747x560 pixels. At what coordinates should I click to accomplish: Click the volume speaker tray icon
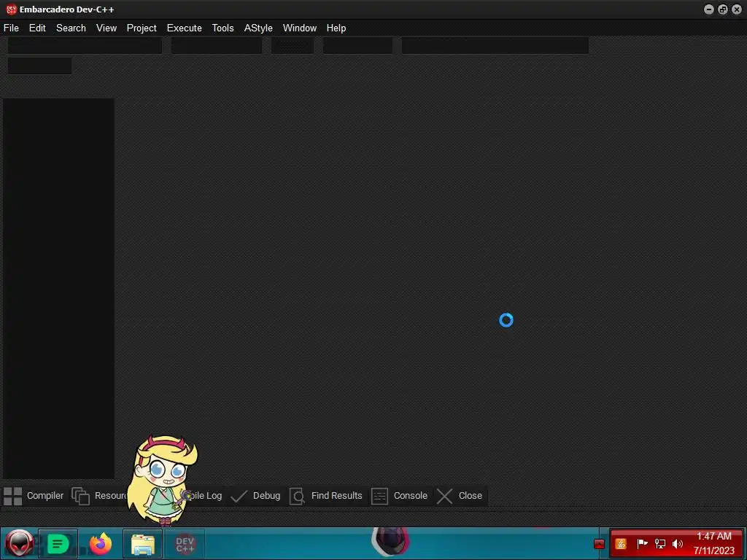[x=678, y=544]
